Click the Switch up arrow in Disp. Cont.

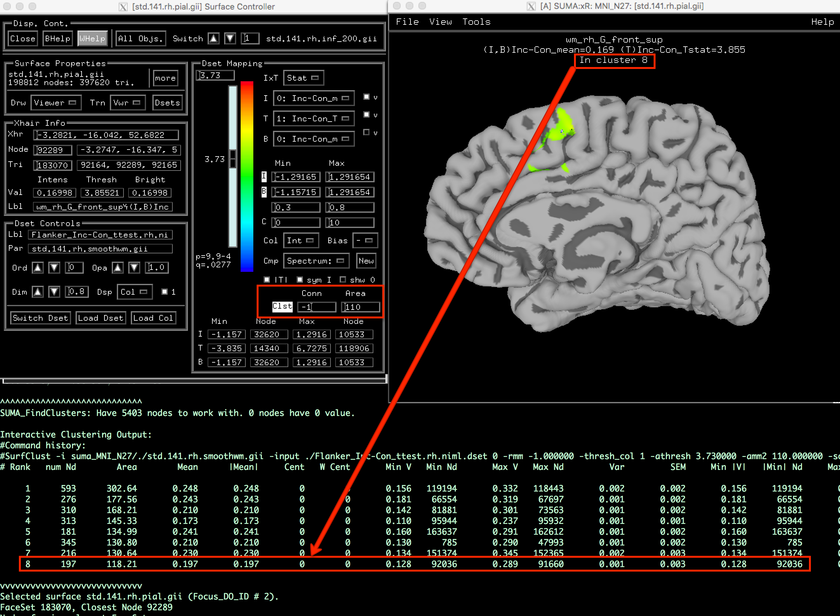coord(214,38)
